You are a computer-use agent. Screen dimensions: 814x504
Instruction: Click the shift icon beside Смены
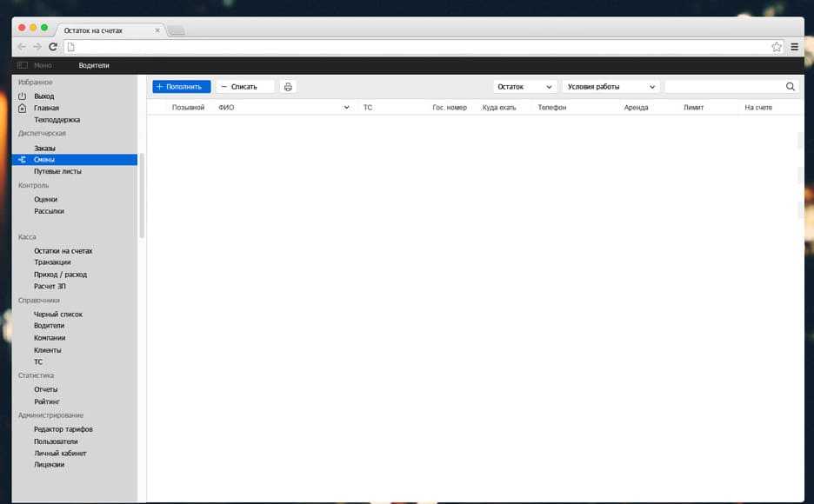tap(23, 160)
